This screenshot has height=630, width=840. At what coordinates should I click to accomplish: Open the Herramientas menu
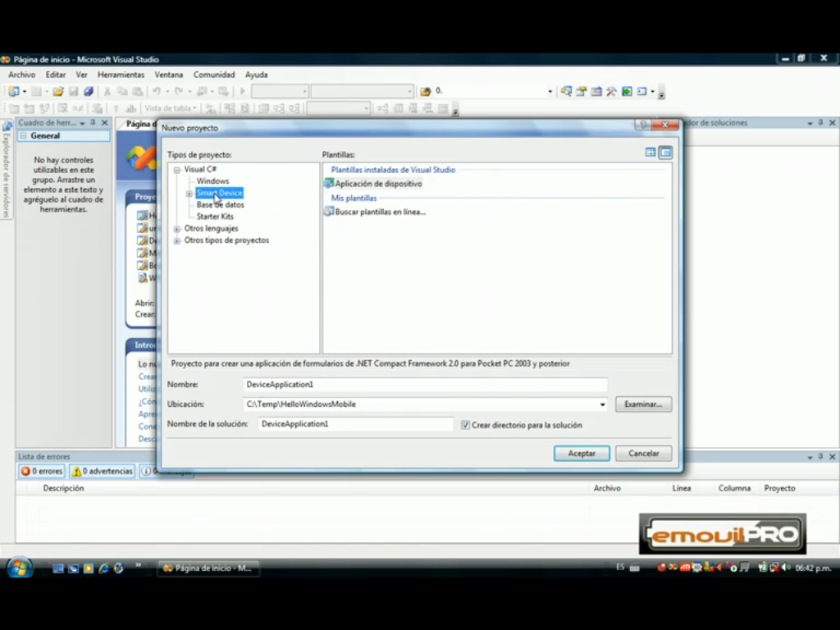121,75
